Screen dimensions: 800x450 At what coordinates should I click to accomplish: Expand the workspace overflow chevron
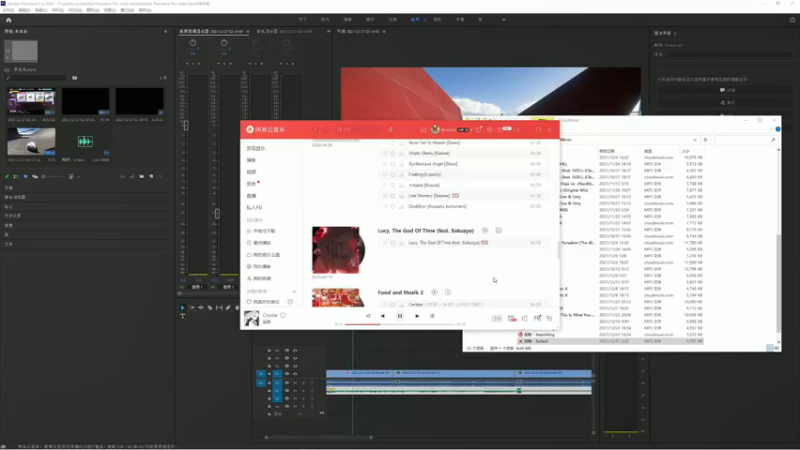click(504, 19)
